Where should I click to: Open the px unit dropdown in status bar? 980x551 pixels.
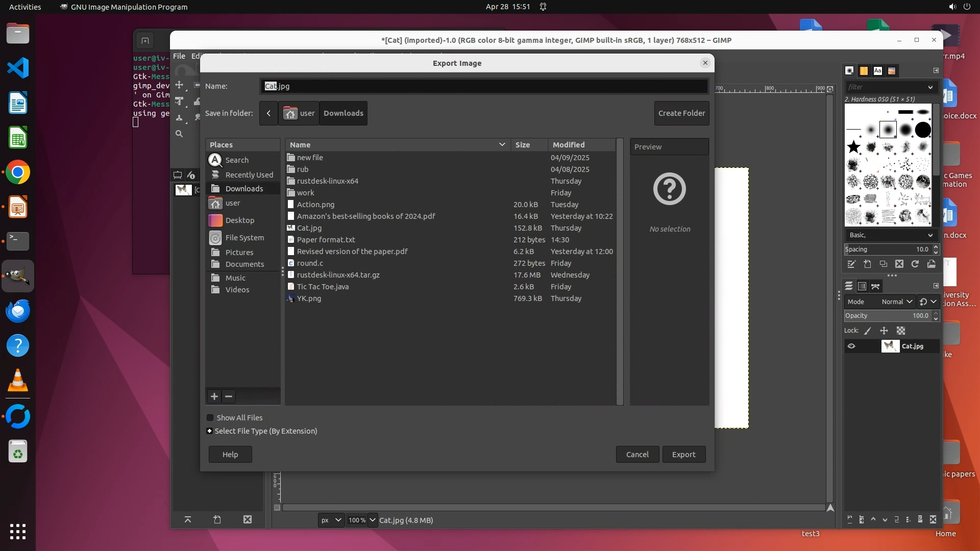point(331,520)
